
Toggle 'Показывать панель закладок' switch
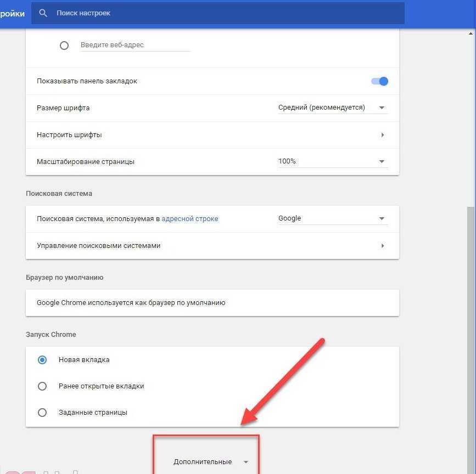(x=379, y=81)
